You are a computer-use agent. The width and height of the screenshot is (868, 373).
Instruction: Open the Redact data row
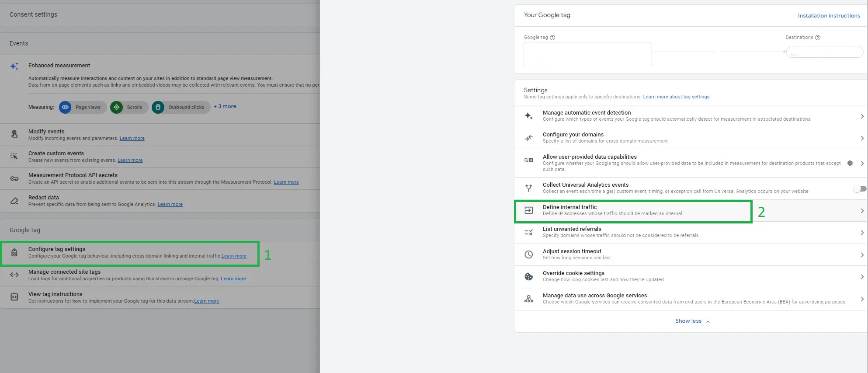(160, 201)
